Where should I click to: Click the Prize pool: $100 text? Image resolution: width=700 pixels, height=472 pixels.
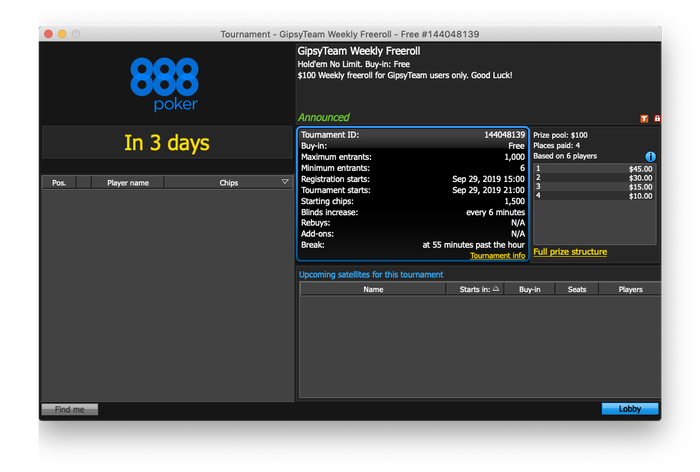tap(560, 135)
